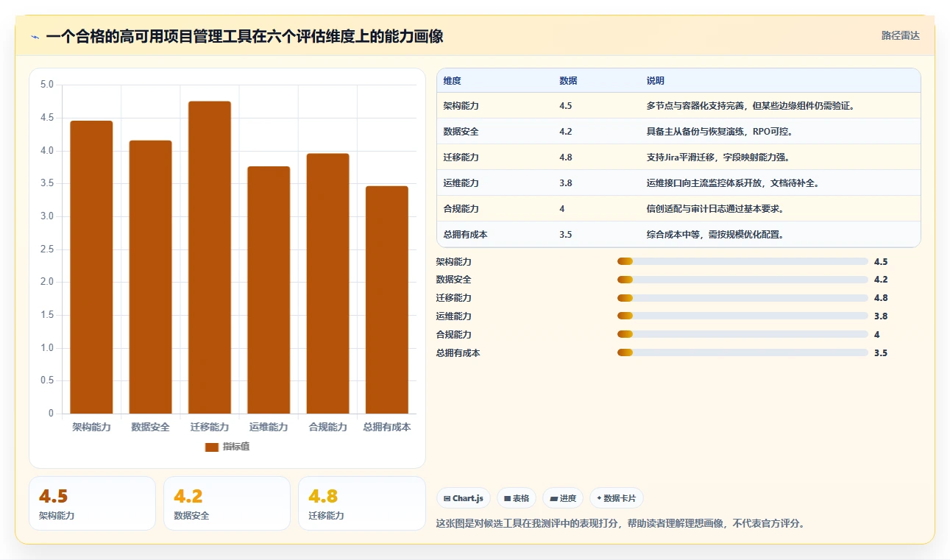Click the footnote text about 官方评分
This screenshot has height=560, width=950.
pyautogui.click(x=620, y=524)
